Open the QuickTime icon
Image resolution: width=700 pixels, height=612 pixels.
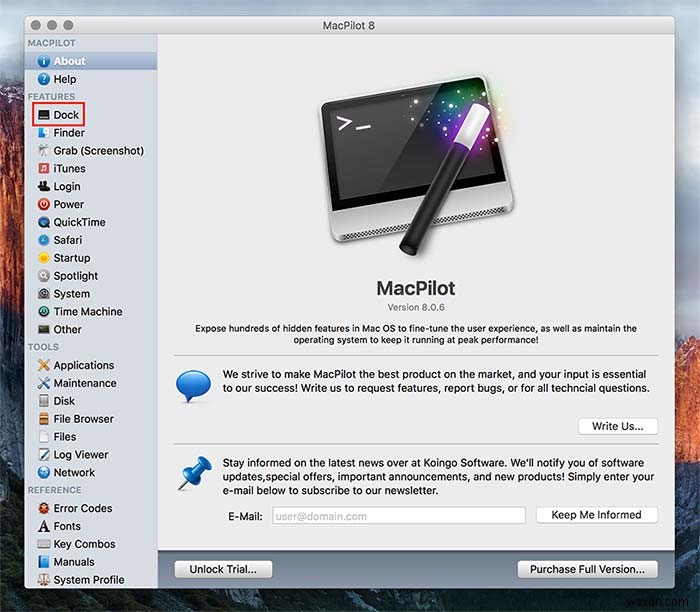pyautogui.click(x=44, y=222)
